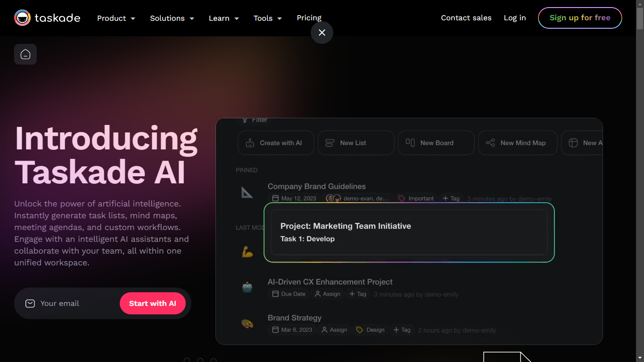The height and width of the screenshot is (362, 644).
Task: Expand the Learn dropdown menu
Action: click(x=224, y=18)
